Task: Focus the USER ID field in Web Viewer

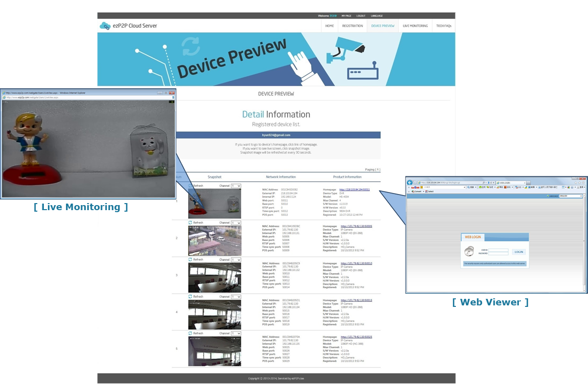Action: tap(498, 250)
